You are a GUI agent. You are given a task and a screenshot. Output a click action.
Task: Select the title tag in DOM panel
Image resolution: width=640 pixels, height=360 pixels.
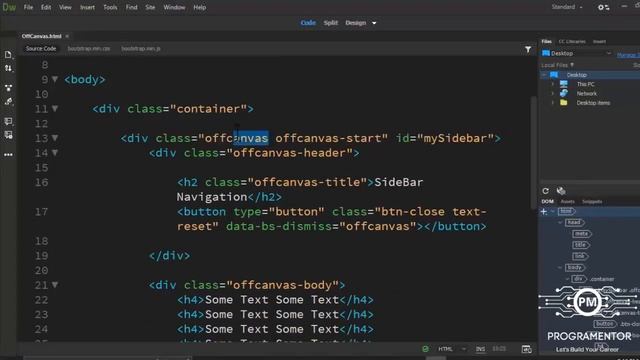pos(581,245)
